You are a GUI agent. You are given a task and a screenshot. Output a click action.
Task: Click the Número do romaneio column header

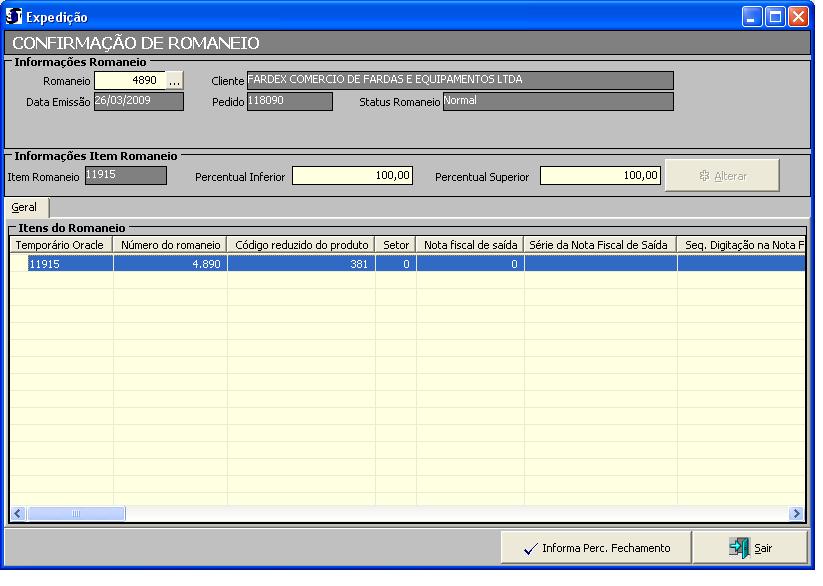coord(170,245)
